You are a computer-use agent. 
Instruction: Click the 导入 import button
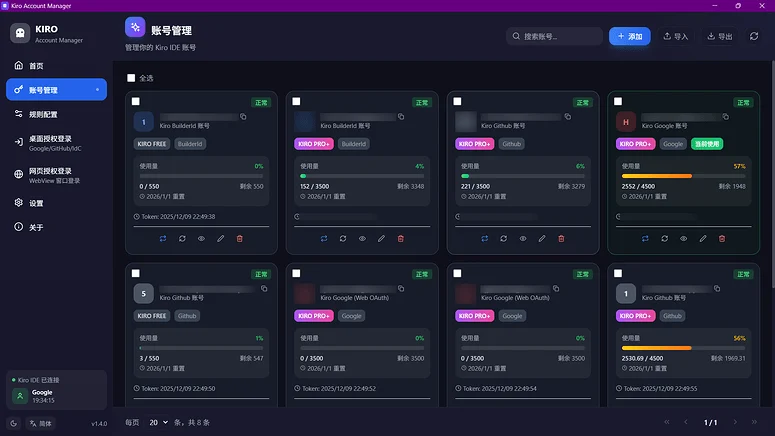(676, 36)
